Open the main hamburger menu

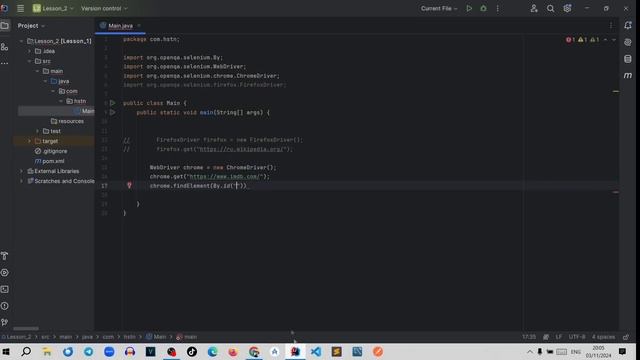[x=20, y=8]
